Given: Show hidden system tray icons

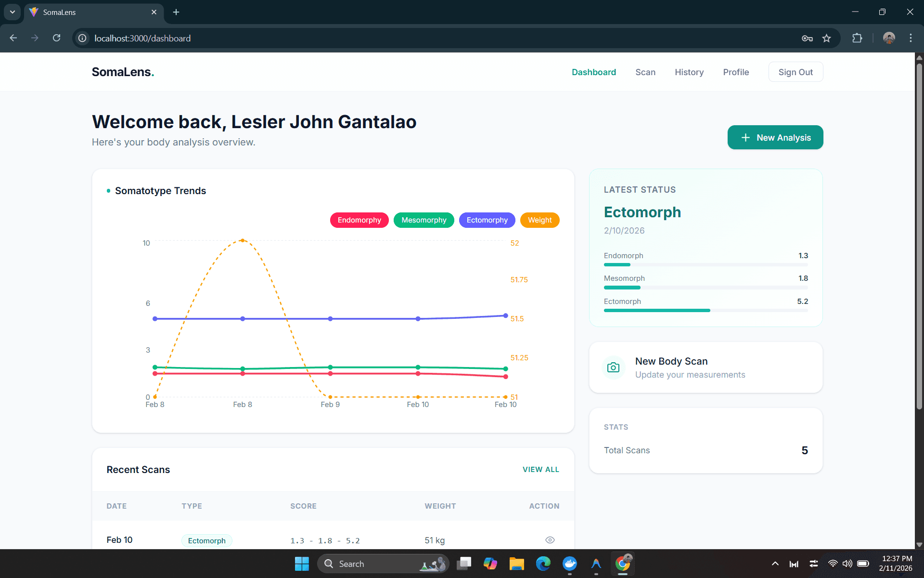Looking at the screenshot, I should [x=775, y=564].
